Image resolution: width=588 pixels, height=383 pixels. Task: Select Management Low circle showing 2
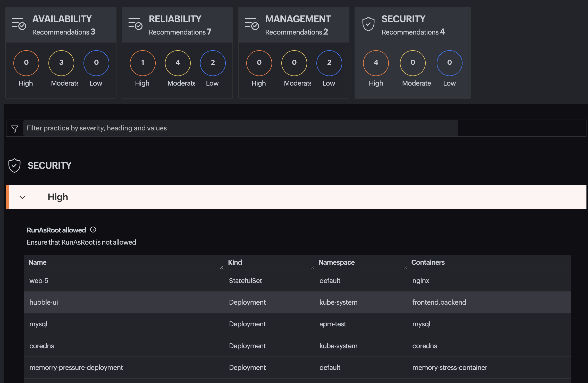pos(329,63)
